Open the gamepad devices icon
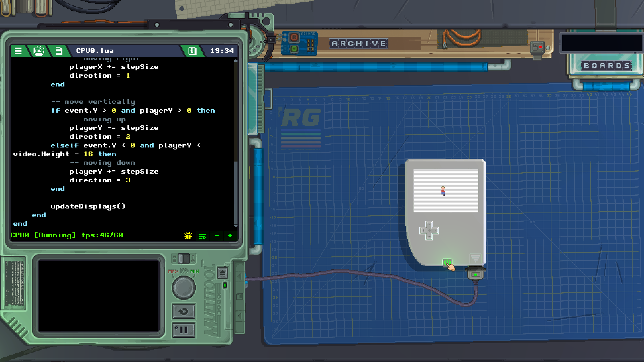This screenshot has height=362, width=644. [39, 51]
